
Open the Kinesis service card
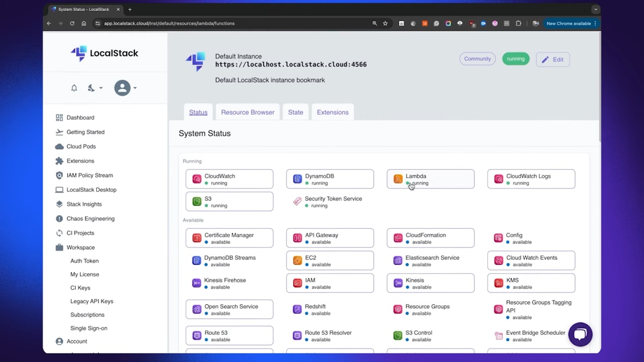click(x=431, y=283)
